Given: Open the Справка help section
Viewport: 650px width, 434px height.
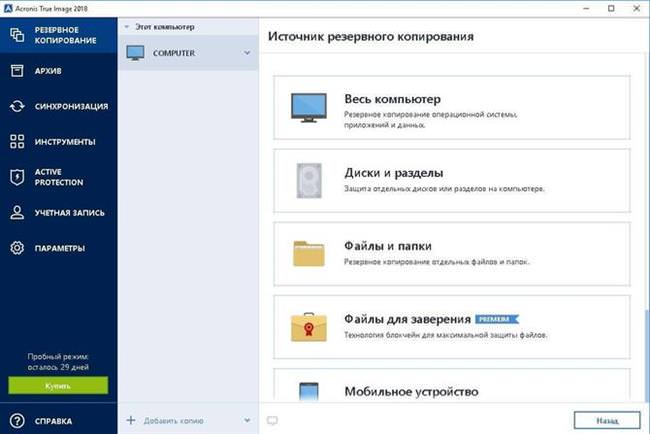Looking at the screenshot, I should [58, 421].
